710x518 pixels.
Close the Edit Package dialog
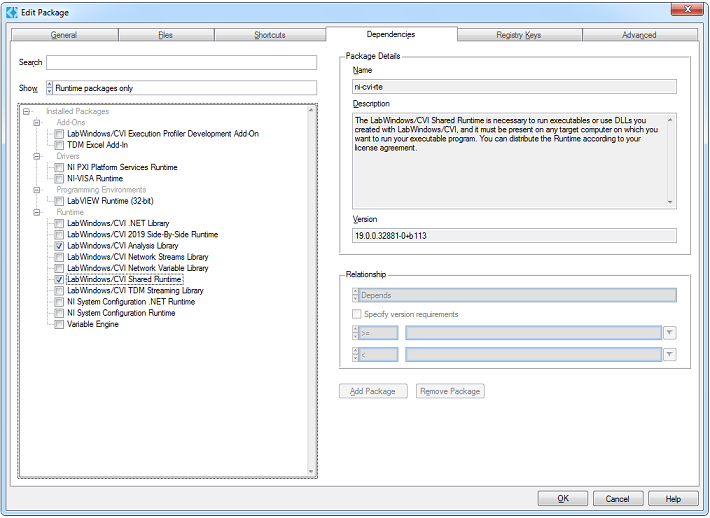687,9
